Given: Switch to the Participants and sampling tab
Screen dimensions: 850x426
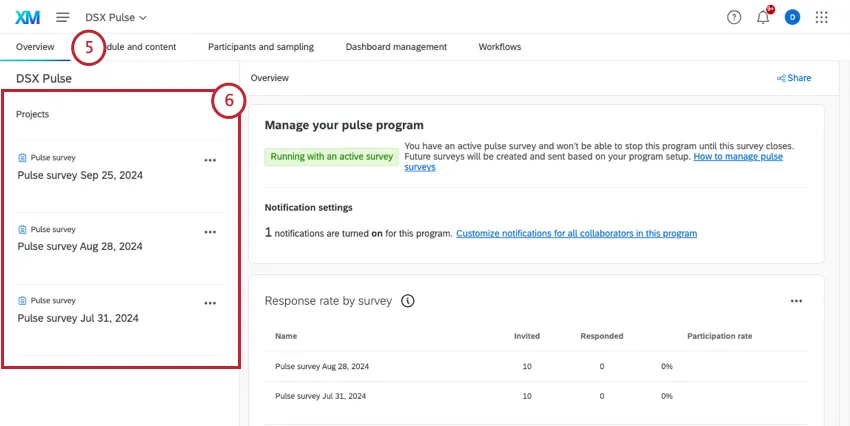Looking at the screenshot, I should point(260,47).
